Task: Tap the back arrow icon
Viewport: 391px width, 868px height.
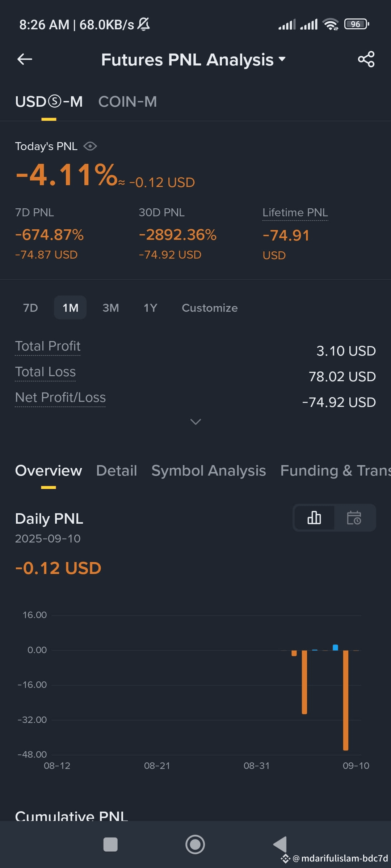Action: pos(25,59)
